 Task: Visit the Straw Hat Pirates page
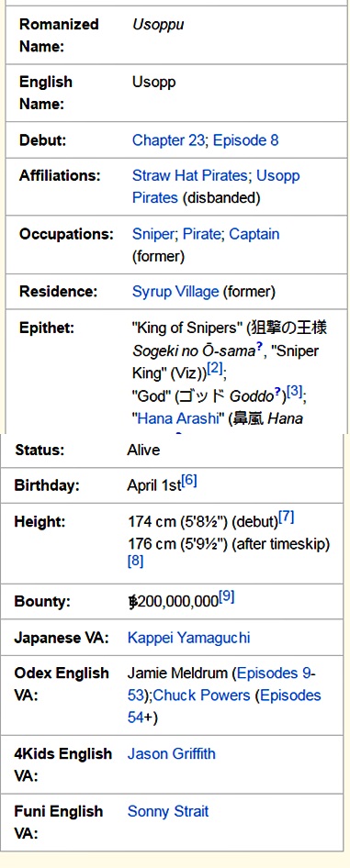[x=189, y=175]
